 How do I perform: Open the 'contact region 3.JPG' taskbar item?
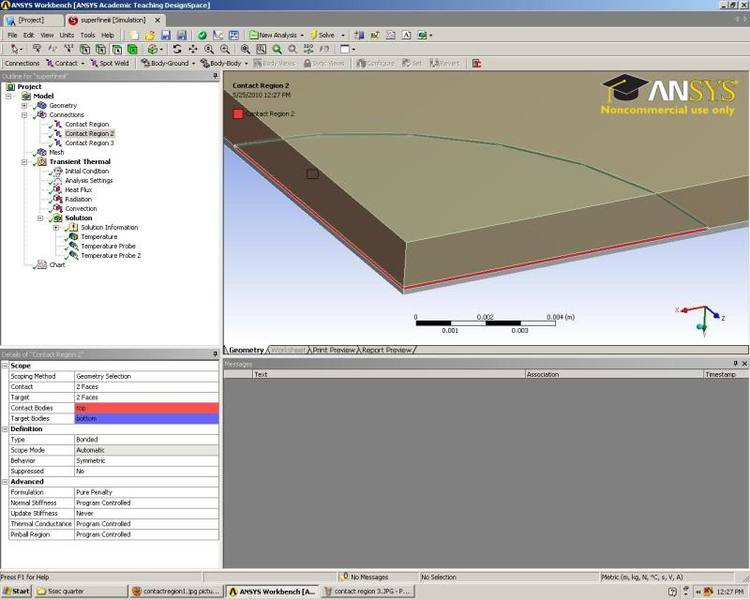[367, 591]
